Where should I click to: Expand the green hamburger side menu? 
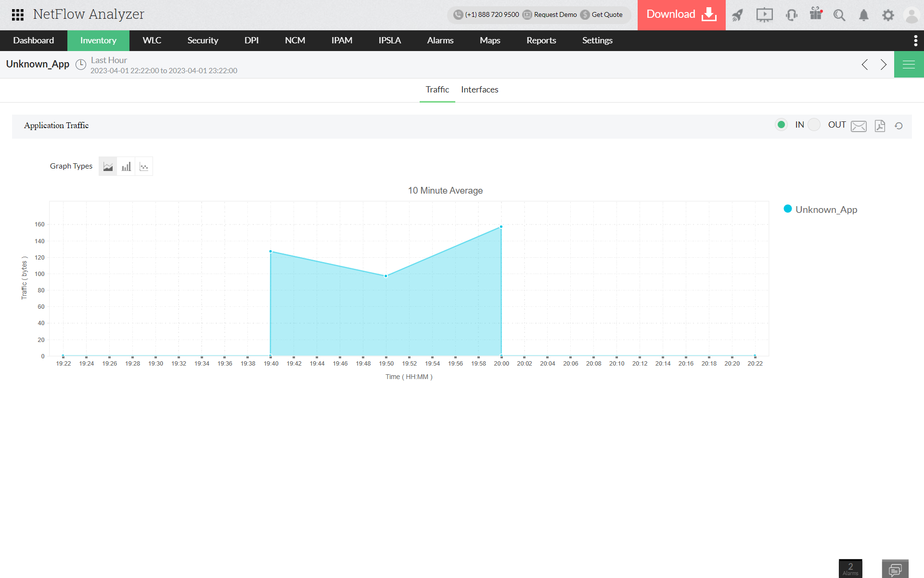[x=909, y=65]
